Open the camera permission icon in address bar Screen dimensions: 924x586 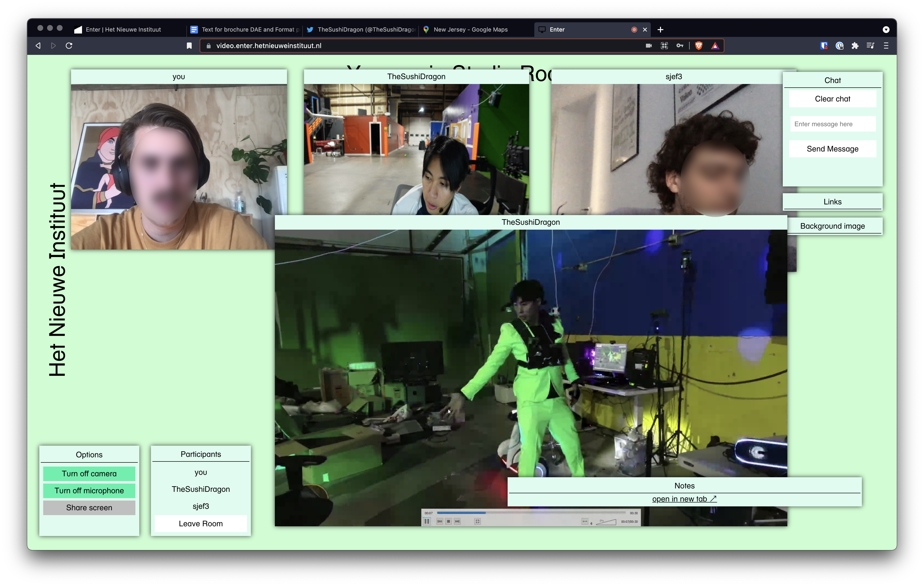[x=649, y=46]
